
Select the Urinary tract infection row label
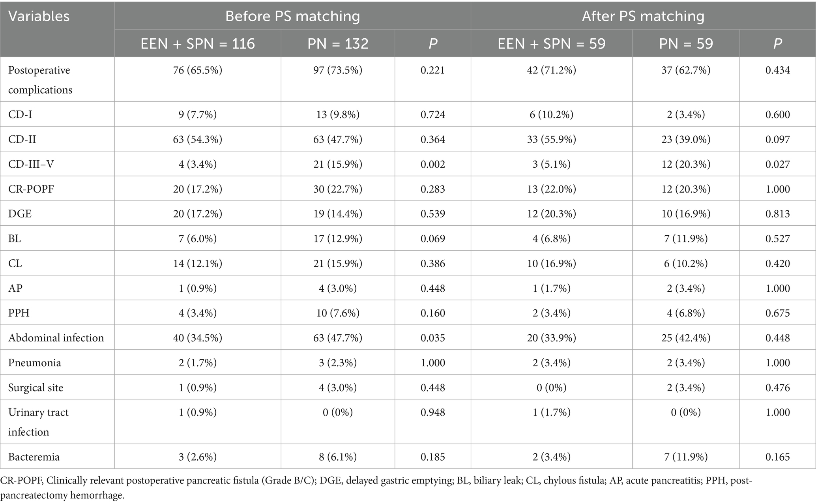38,422
